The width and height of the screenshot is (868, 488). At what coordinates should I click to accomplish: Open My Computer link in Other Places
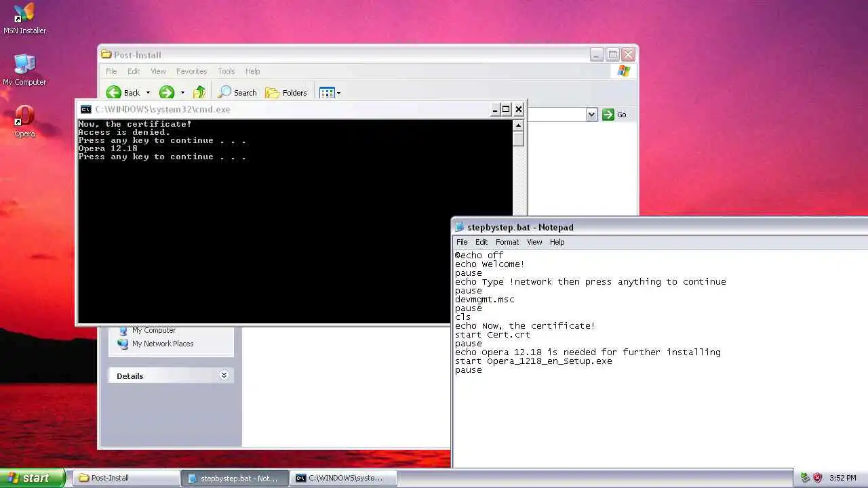pyautogui.click(x=154, y=330)
